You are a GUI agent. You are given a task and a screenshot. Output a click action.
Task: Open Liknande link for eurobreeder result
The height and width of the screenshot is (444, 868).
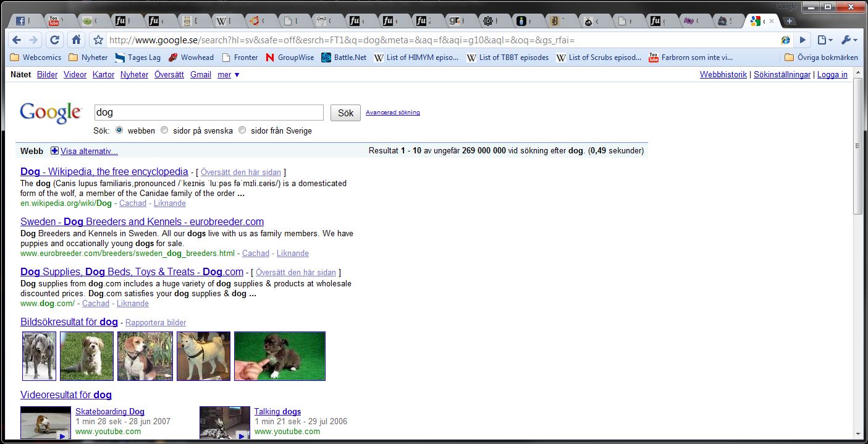(x=293, y=254)
